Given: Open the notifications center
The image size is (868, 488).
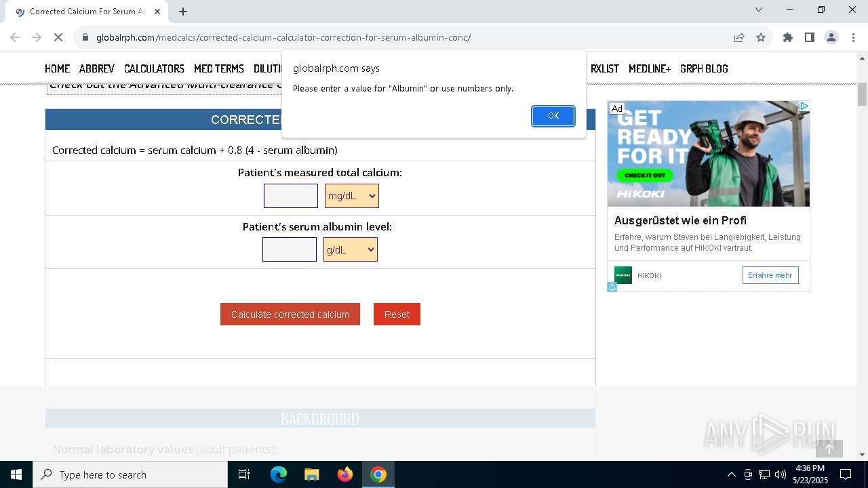Looking at the screenshot, I should [846, 474].
